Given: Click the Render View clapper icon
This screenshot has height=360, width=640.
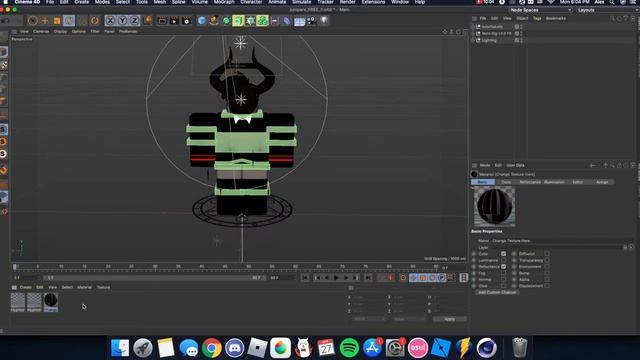Looking at the screenshot, I should point(162,20).
